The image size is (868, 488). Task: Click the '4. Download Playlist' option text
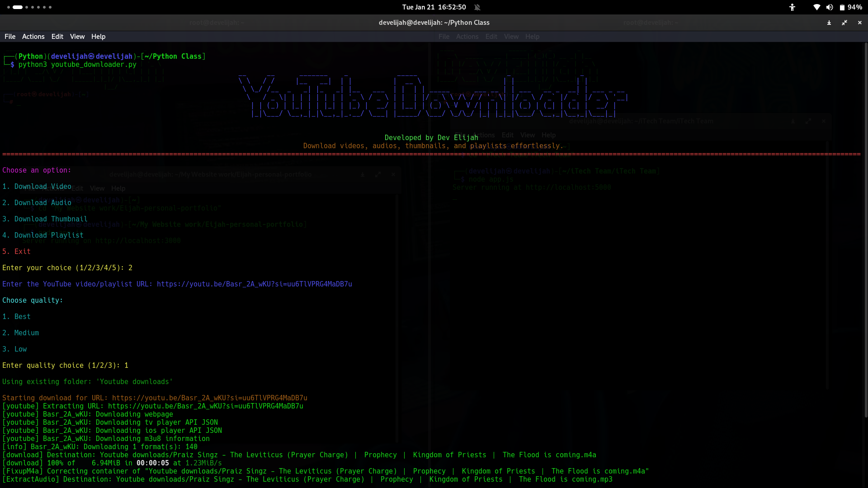(43, 235)
